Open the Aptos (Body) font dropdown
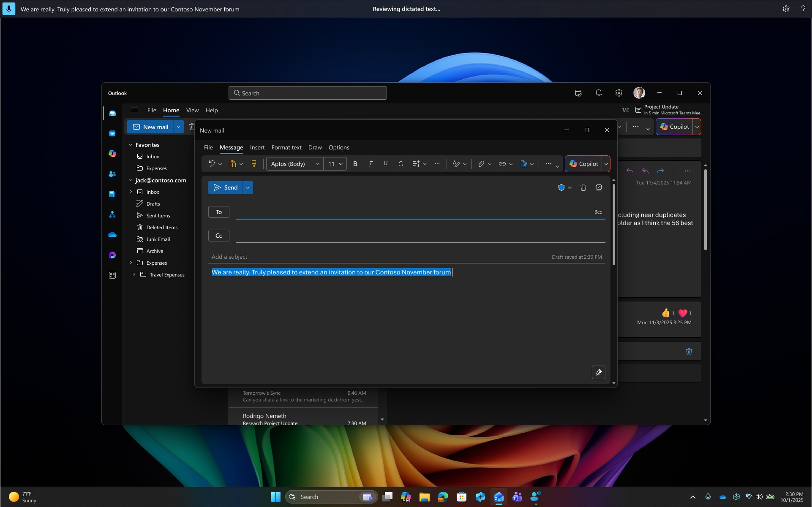812x507 pixels. point(295,164)
